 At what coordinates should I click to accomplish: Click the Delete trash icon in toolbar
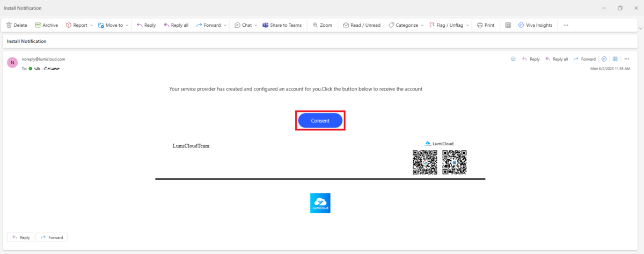pos(9,25)
